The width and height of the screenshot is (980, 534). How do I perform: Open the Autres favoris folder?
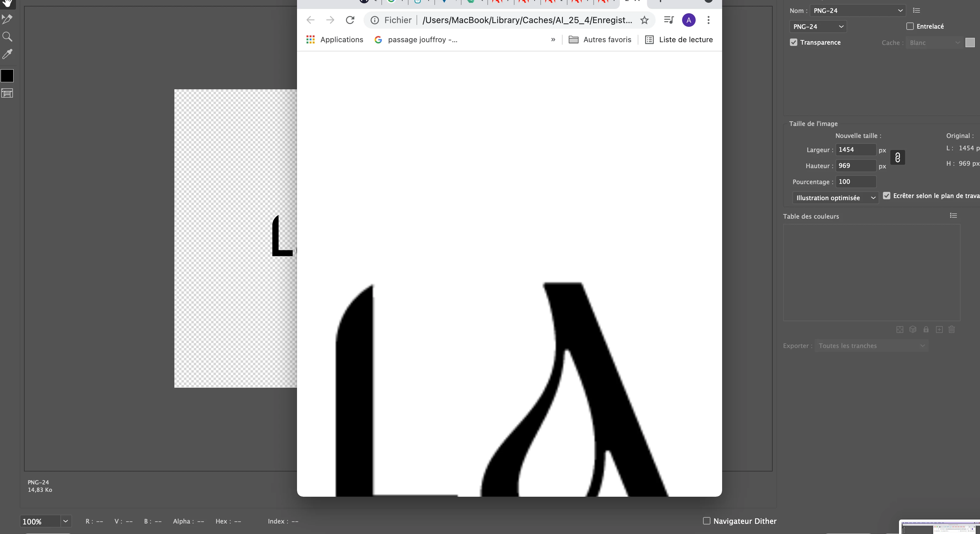point(600,39)
